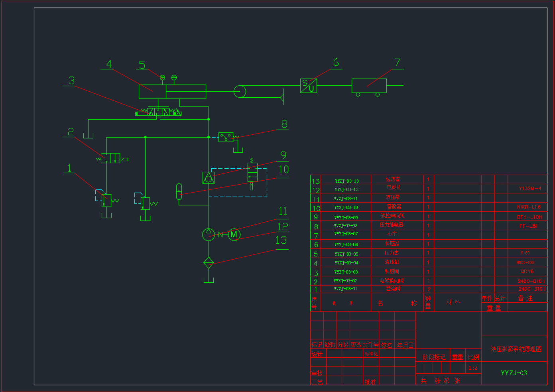Click the servo valve symbol under cylinder
This screenshot has width=555, height=392.
(x=158, y=112)
